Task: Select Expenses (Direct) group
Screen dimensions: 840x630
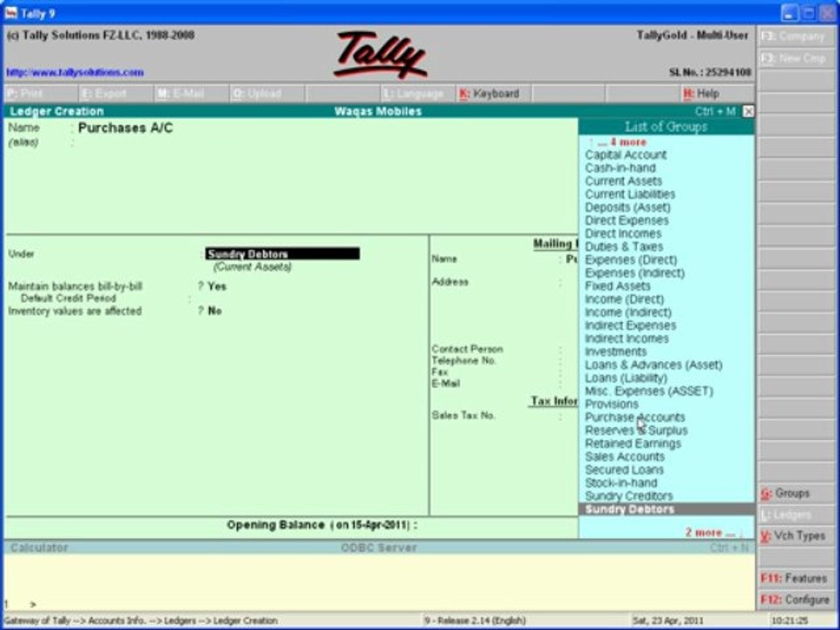Action: click(x=631, y=260)
